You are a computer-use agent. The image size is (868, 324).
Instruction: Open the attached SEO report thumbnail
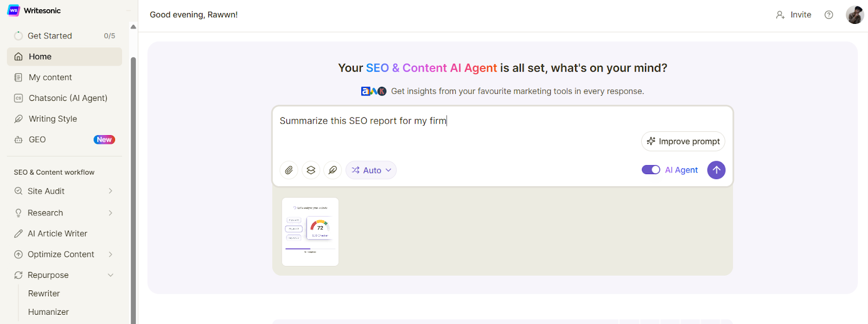pyautogui.click(x=310, y=232)
